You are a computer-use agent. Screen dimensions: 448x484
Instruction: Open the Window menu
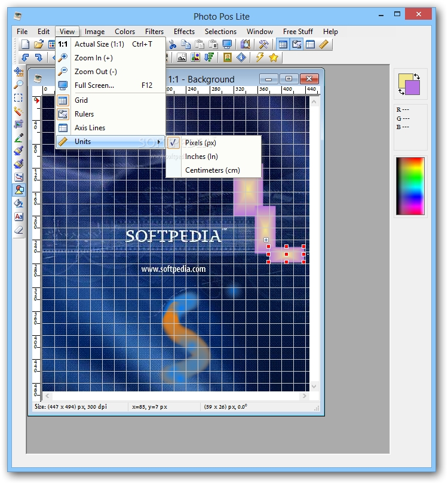260,32
